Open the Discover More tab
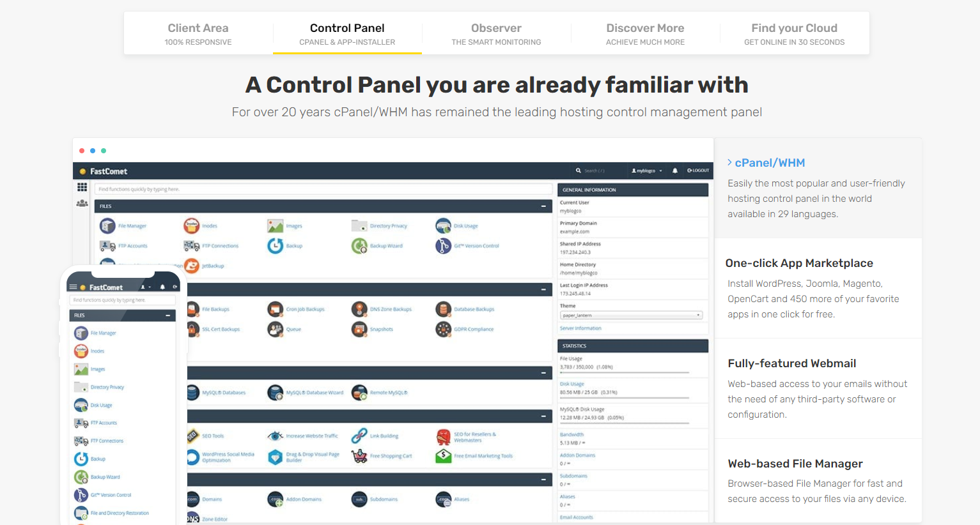The height and width of the screenshot is (525, 980). point(645,34)
